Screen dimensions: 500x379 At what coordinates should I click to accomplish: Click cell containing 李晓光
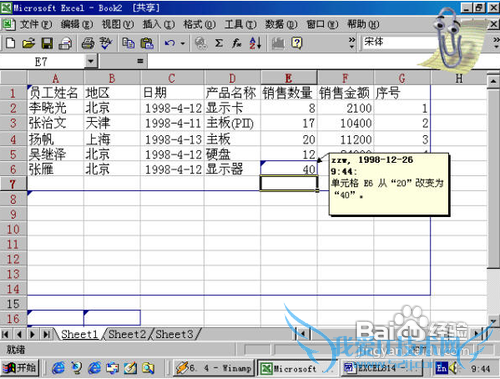[55, 108]
